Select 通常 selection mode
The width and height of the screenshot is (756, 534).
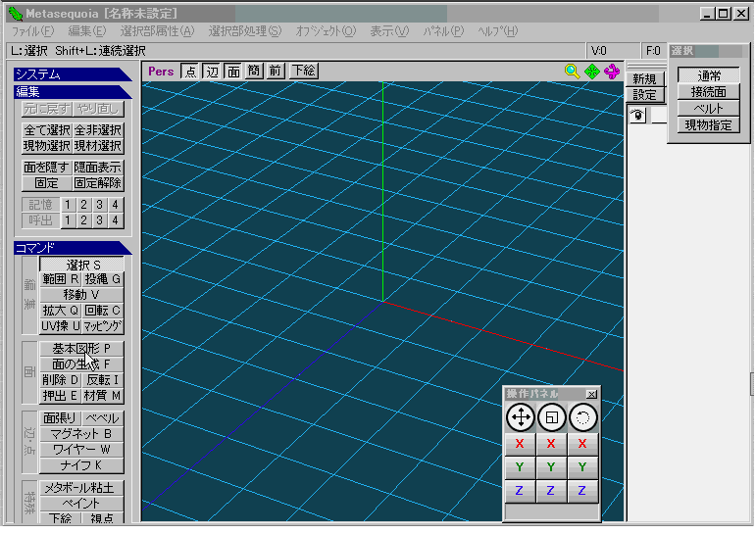(x=709, y=75)
